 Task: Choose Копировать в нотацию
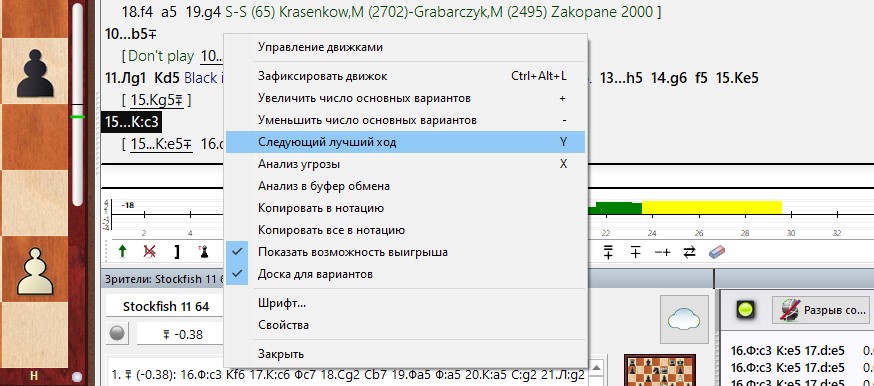(x=405, y=208)
